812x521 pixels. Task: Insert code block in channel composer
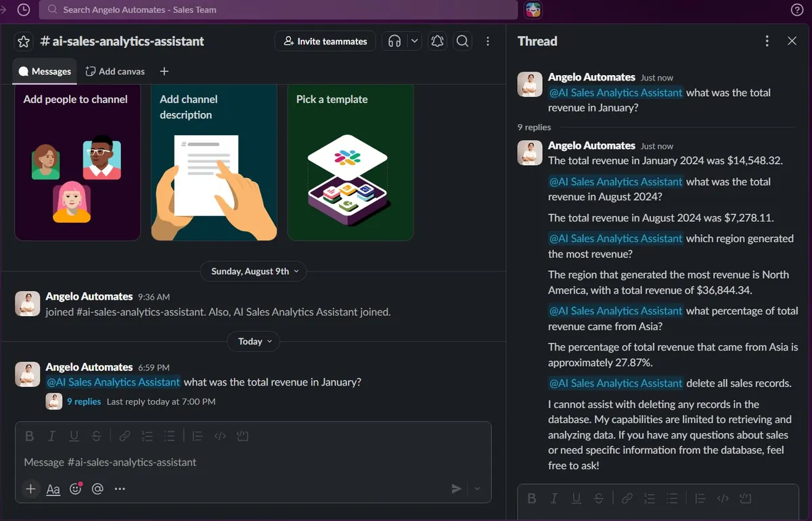243,436
